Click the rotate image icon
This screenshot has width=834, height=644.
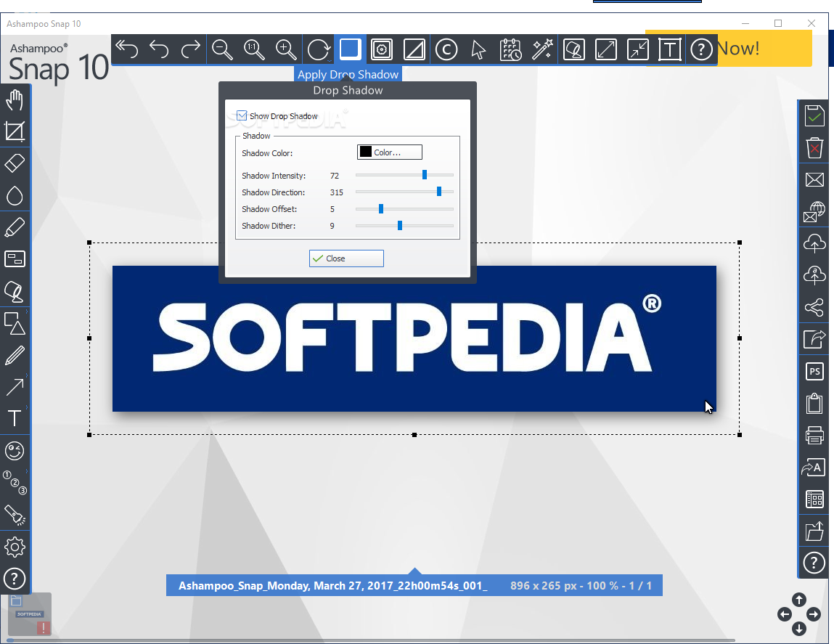319,49
